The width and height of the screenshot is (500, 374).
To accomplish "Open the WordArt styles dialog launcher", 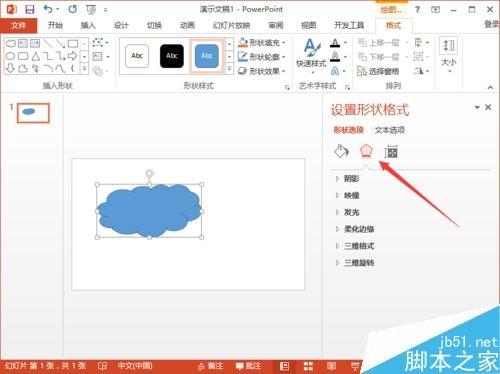I will coord(348,87).
